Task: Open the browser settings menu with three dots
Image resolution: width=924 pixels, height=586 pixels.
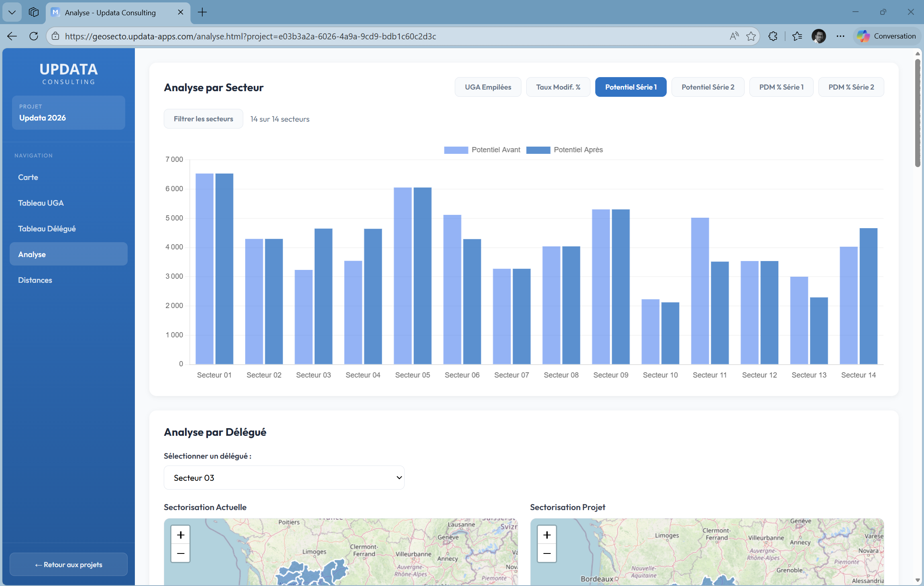Action: [x=841, y=36]
